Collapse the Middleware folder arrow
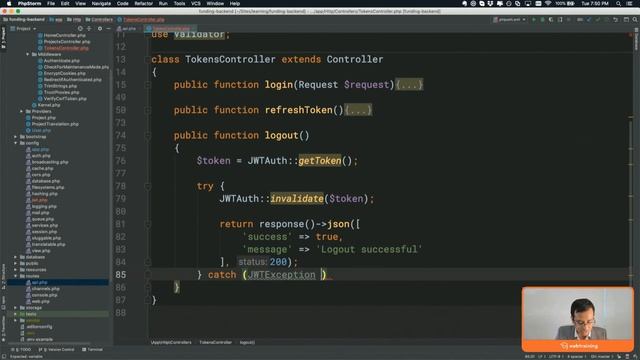The image size is (640, 360). (28, 54)
